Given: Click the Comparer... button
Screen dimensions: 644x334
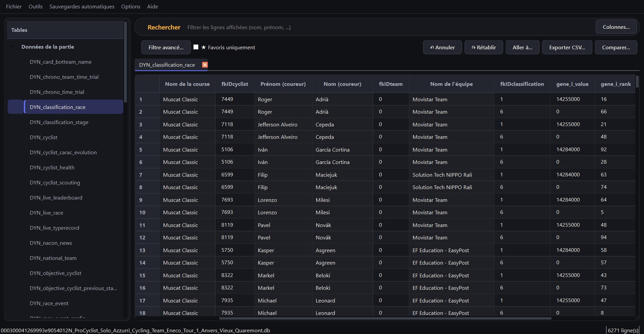Looking at the screenshot, I should click(616, 47).
